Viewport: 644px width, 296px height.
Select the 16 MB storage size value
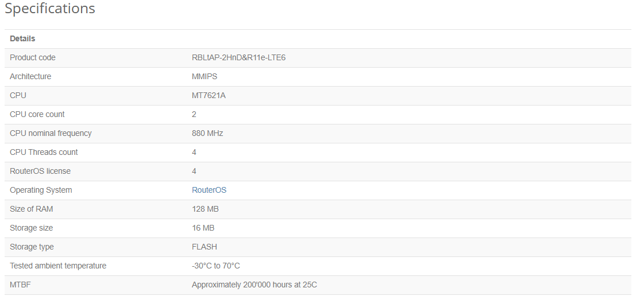pyautogui.click(x=203, y=228)
